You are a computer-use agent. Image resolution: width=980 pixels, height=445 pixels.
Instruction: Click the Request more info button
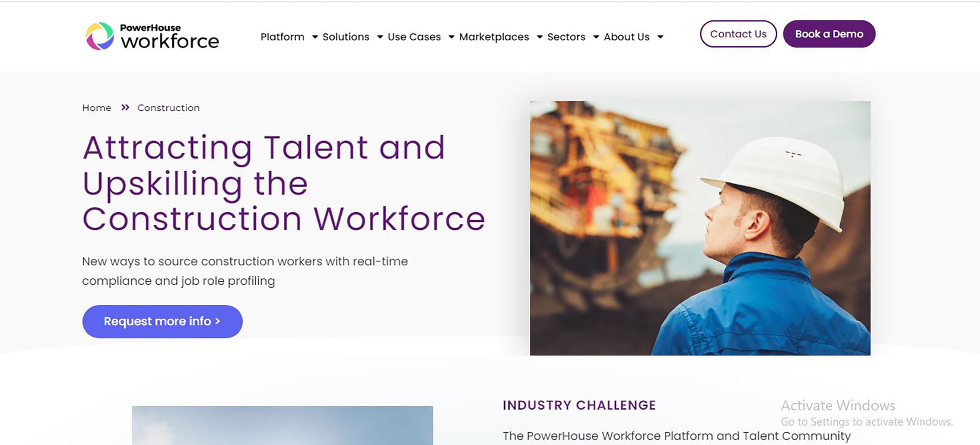pos(162,321)
